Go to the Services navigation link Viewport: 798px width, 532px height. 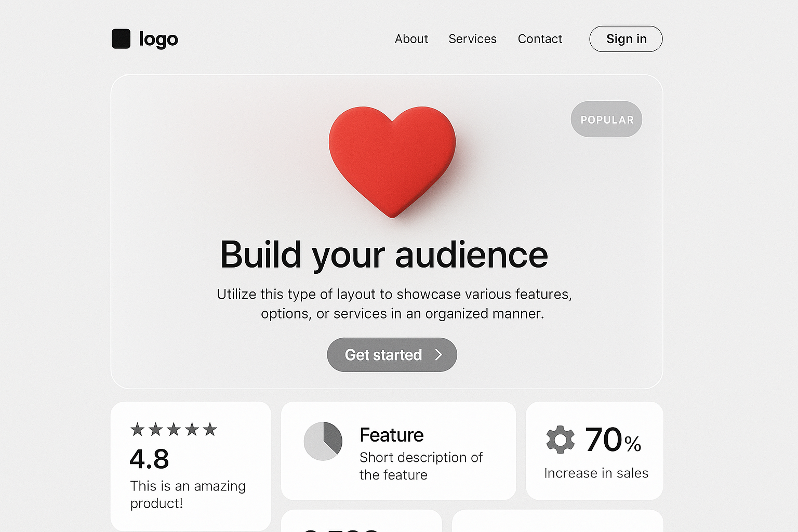[472, 39]
